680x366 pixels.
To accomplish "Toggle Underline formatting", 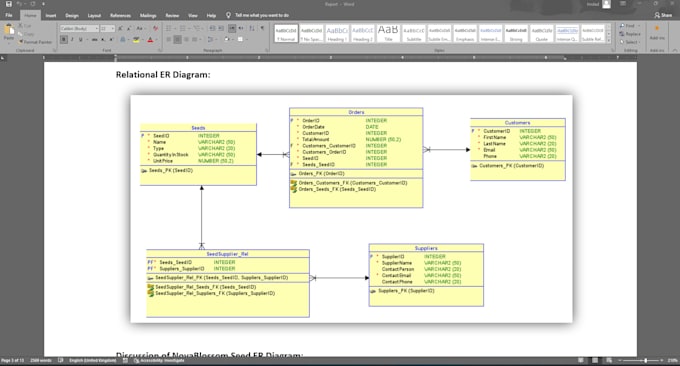I will pyautogui.click(x=81, y=39).
